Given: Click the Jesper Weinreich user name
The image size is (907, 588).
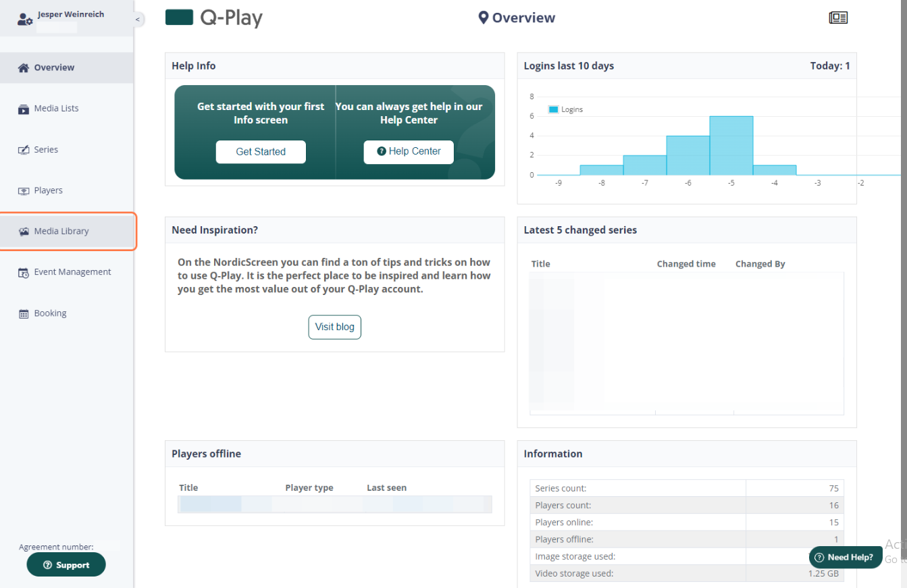Looking at the screenshot, I should (x=71, y=14).
